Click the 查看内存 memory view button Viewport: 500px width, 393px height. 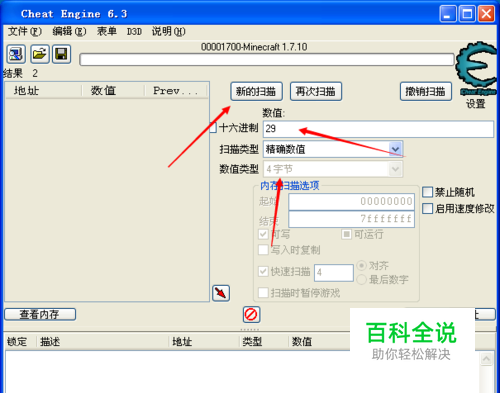coord(40,314)
